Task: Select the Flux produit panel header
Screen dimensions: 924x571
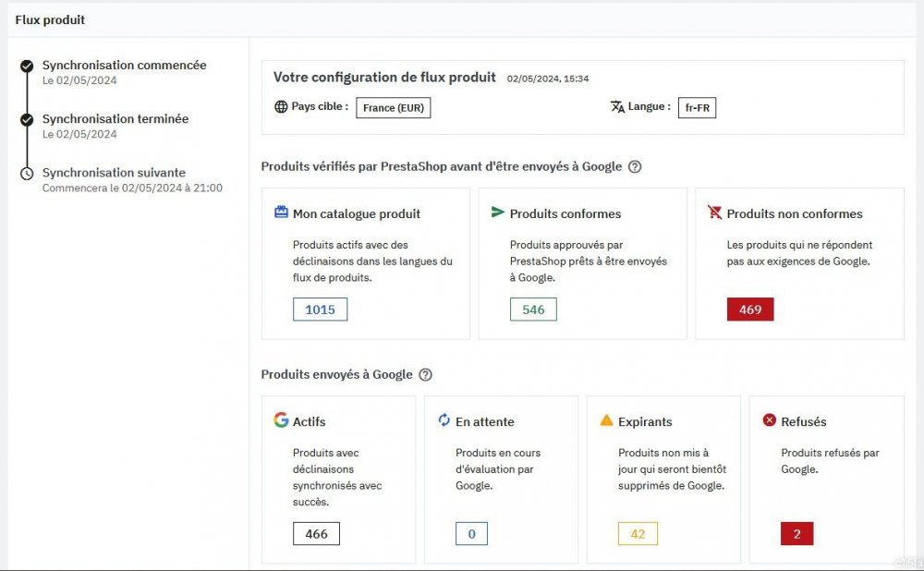Action: point(50,19)
